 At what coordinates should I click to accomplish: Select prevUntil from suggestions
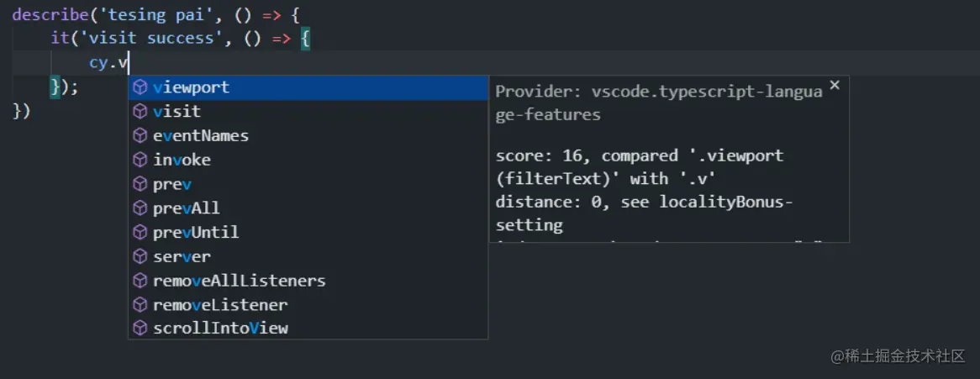(196, 232)
